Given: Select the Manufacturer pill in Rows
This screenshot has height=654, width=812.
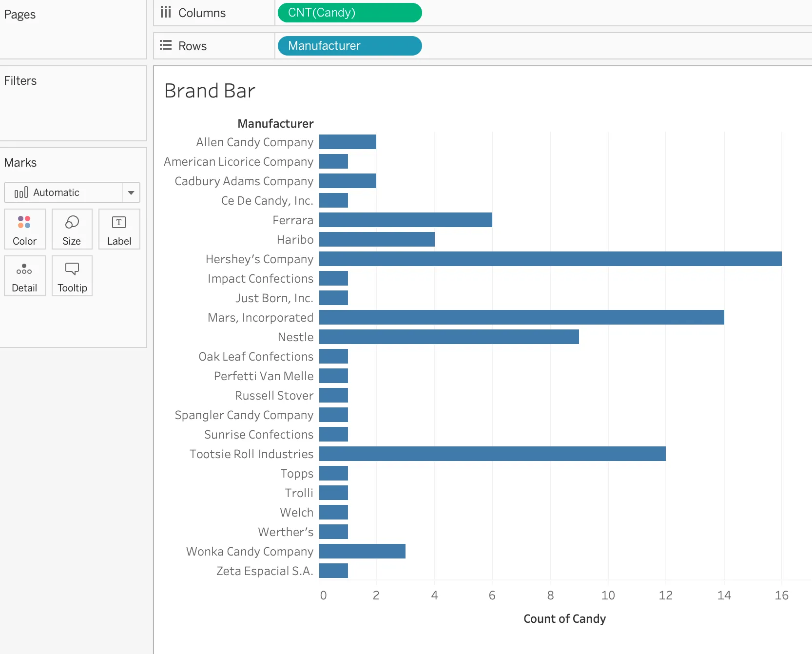Looking at the screenshot, I should (x=349, y=46).
